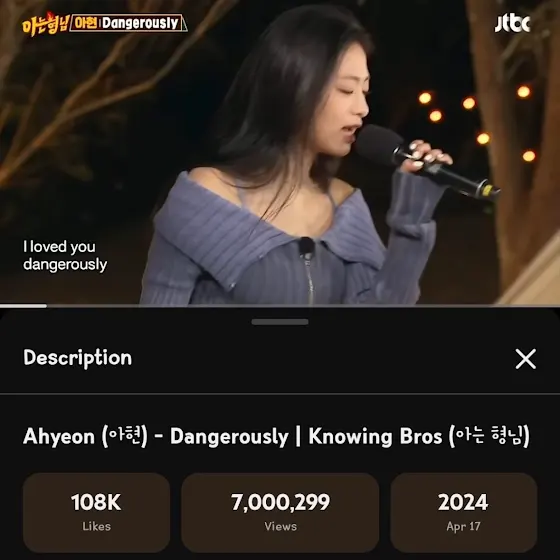Click the video progress bar
Screen dimensions: 560x560
[x=280, y=306]
